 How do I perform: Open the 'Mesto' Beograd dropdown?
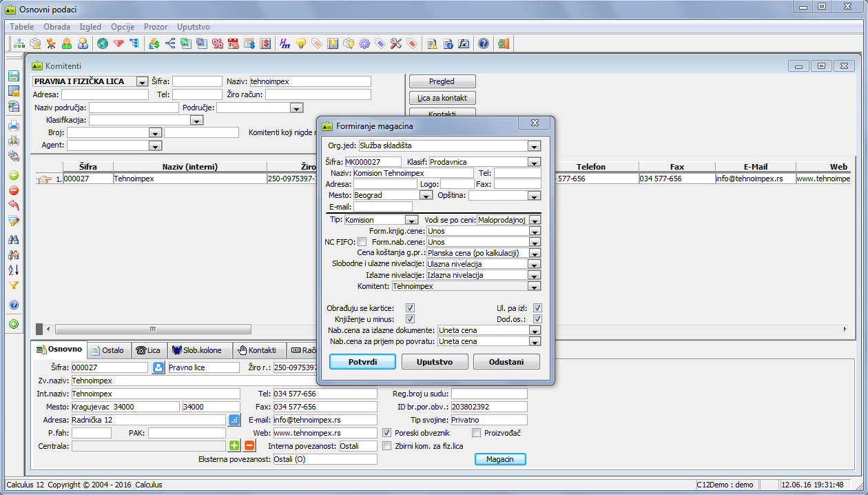pyautogui.click(x=426, y=196)
